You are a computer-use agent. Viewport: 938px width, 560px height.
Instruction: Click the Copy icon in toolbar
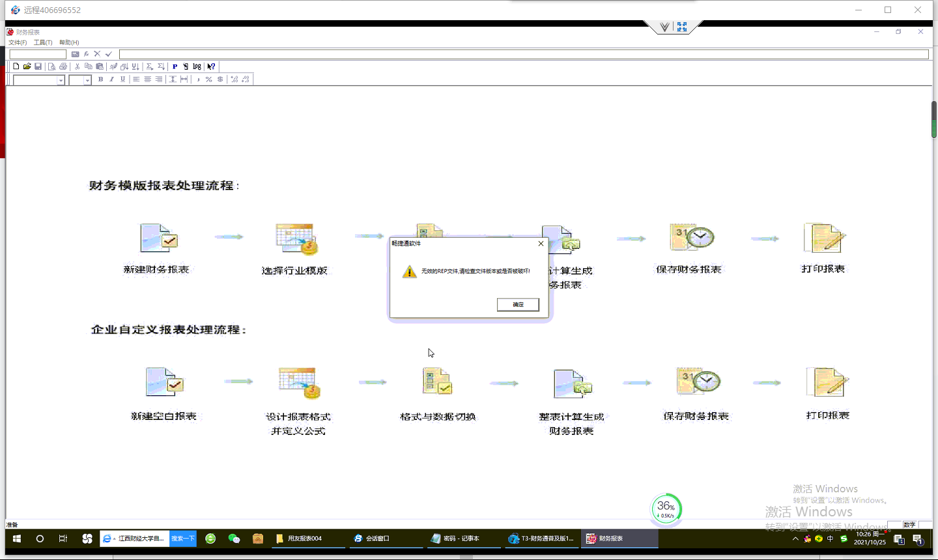tap(89, 66)
